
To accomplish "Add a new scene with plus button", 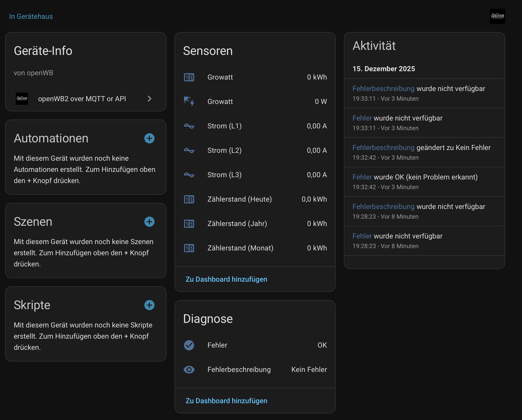I will [149, 222].
